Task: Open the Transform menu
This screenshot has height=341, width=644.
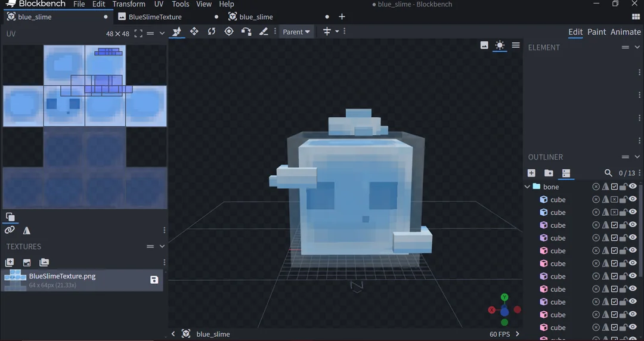Action: point(129,4)
